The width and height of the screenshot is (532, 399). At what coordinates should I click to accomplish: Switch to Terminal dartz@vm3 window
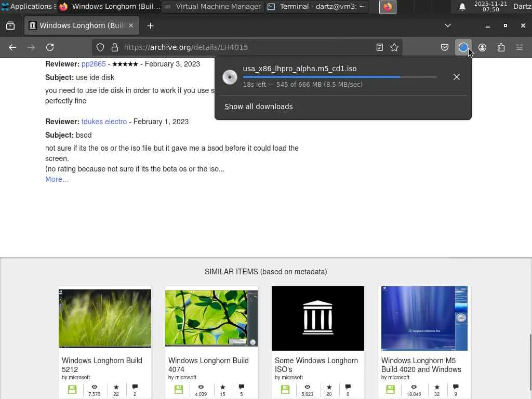(x=317, y=6)
